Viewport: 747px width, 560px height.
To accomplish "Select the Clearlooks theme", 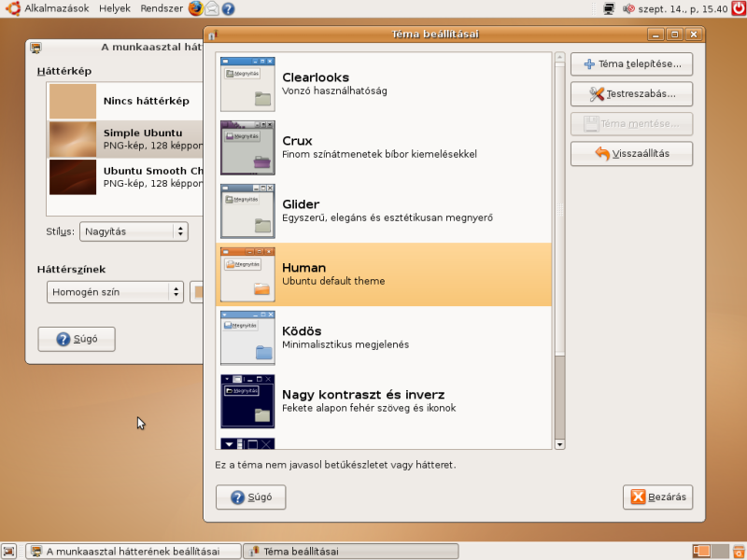I will (x=384, y=85).
